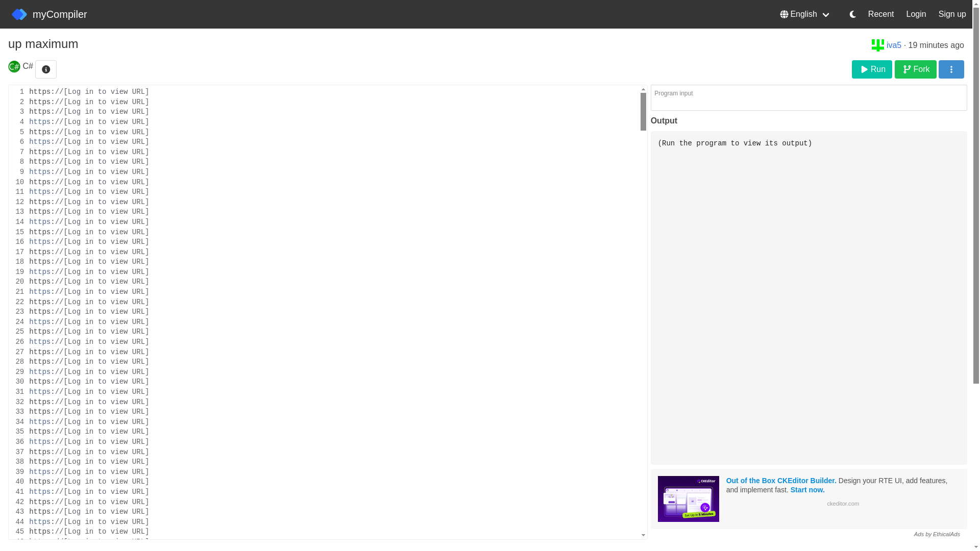This screenshot has height=551, width=980.
Task: Click the code editor scrollbar thumb
Action: point(643,112)
